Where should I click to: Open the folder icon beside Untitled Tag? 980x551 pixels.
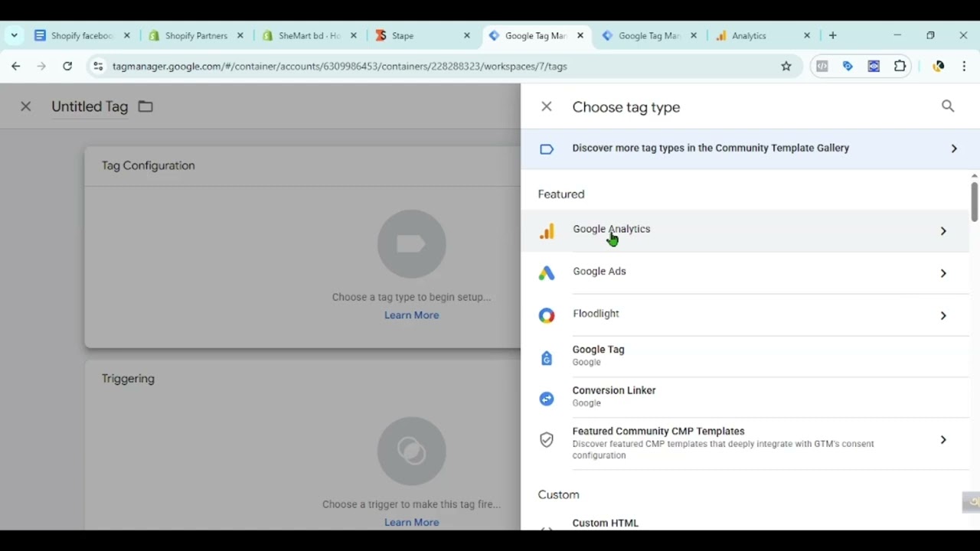coord(145,106)
